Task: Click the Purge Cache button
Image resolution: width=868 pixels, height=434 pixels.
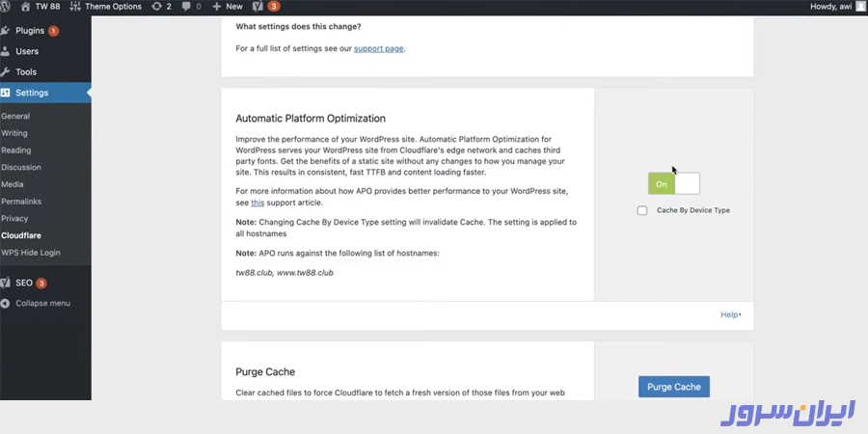Action: point(674,387)
